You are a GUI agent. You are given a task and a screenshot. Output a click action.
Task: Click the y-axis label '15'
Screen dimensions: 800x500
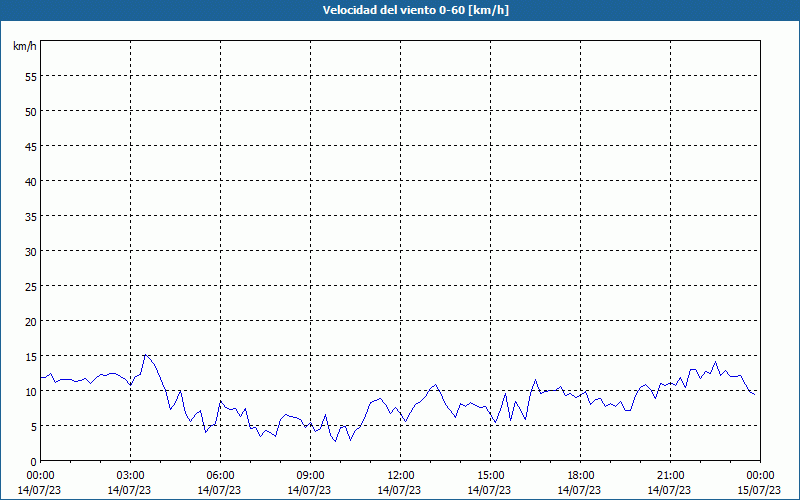31,356
